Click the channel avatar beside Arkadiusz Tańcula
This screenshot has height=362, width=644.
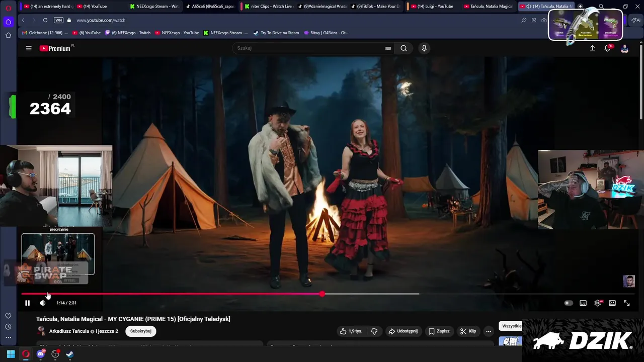pyautogui.click(x=41, y=331)
